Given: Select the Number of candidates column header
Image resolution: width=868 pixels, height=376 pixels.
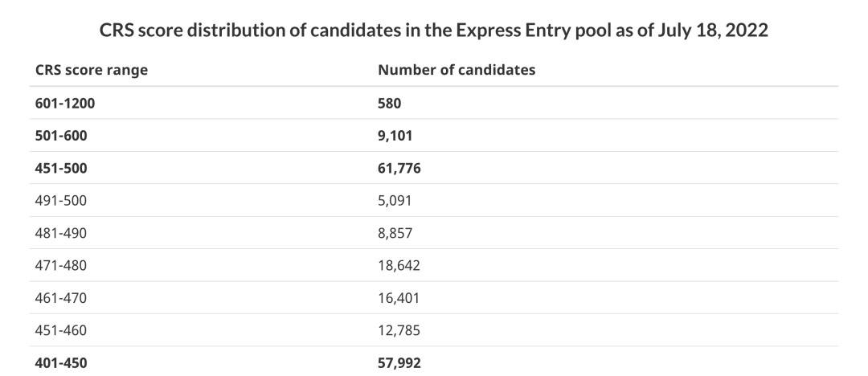Looking at the screenshot, I should tap(457, 70).
